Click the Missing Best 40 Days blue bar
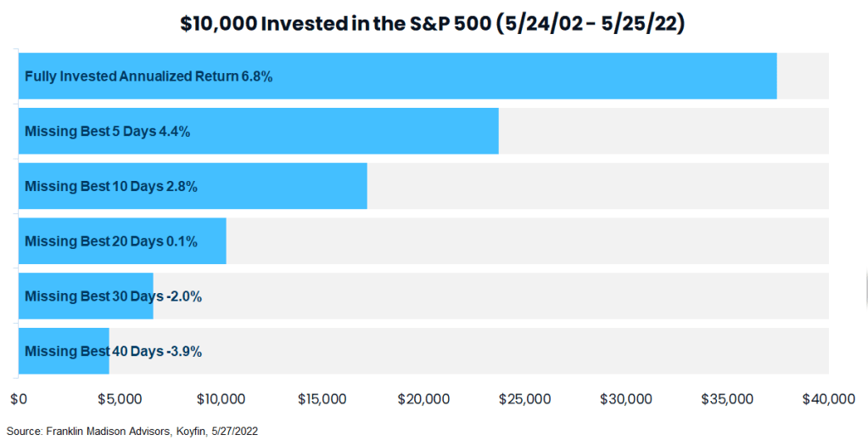The width and height of the screenshot is (868, 440). 64,351
